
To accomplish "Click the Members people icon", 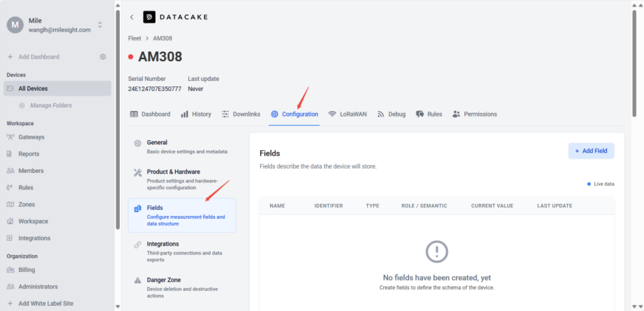I will click(x=11, y=171).
